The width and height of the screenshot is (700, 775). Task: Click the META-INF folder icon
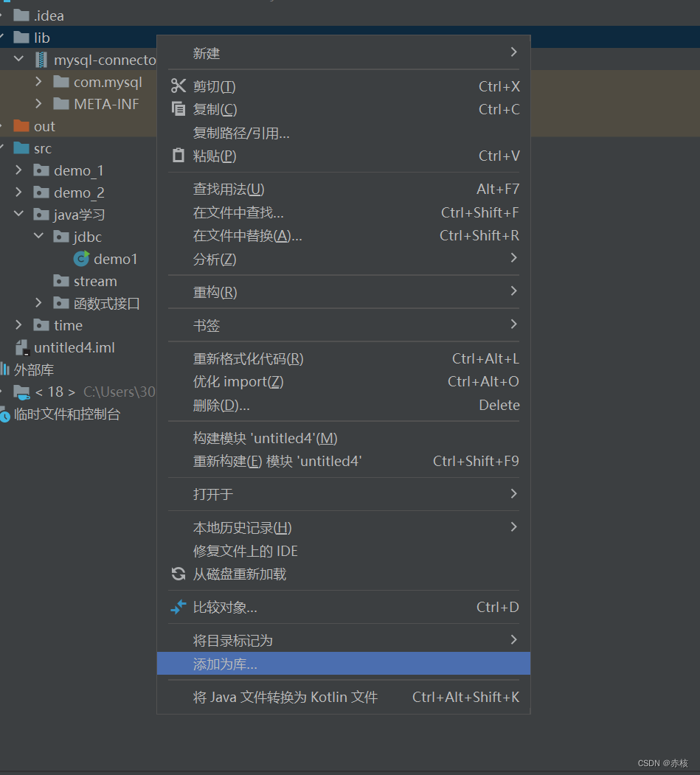[60, 104]
